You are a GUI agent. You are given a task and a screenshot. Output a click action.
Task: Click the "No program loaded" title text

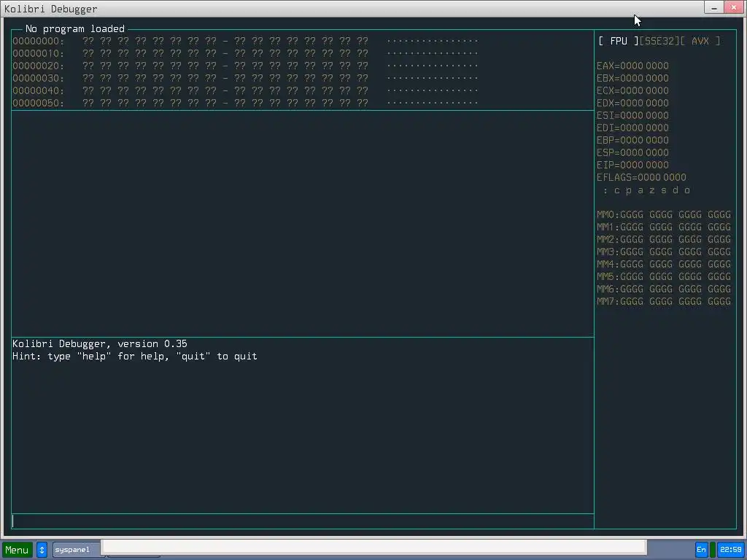(x=75, y=28)
